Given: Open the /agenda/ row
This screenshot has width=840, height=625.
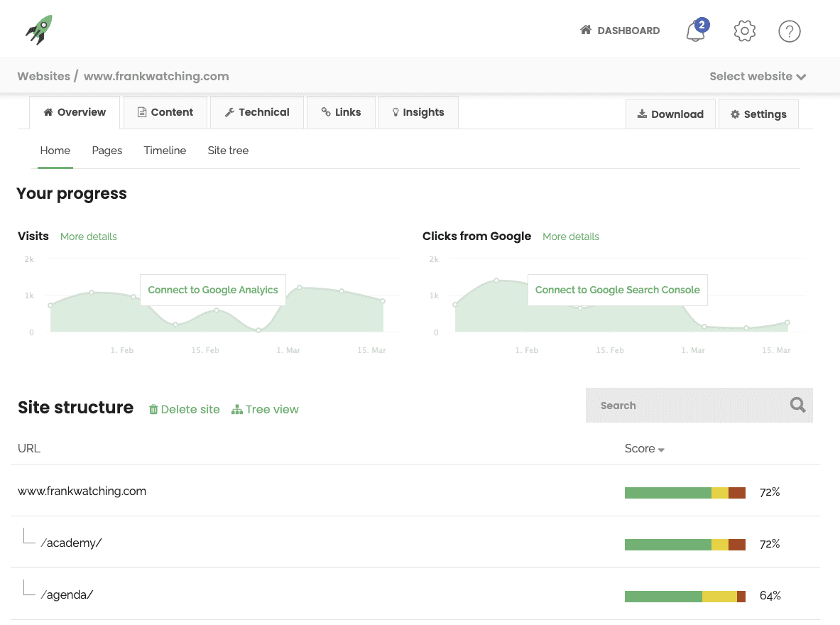Looking at the screenshot, I should coord(415,594).
